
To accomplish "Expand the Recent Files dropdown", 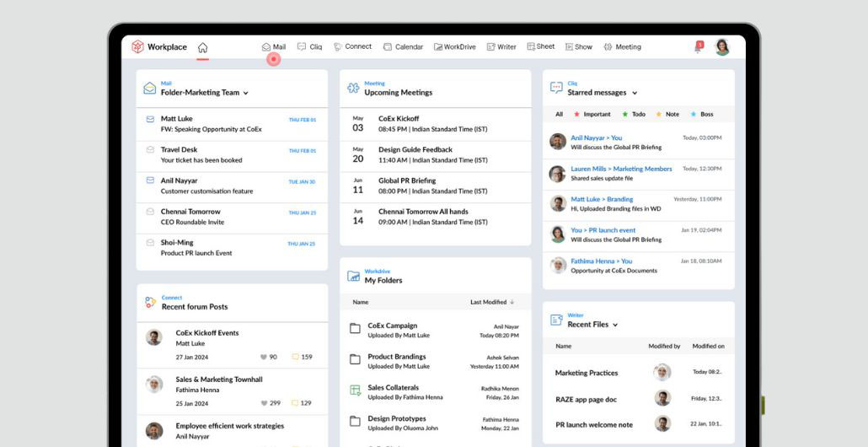I will pos(615,326).
